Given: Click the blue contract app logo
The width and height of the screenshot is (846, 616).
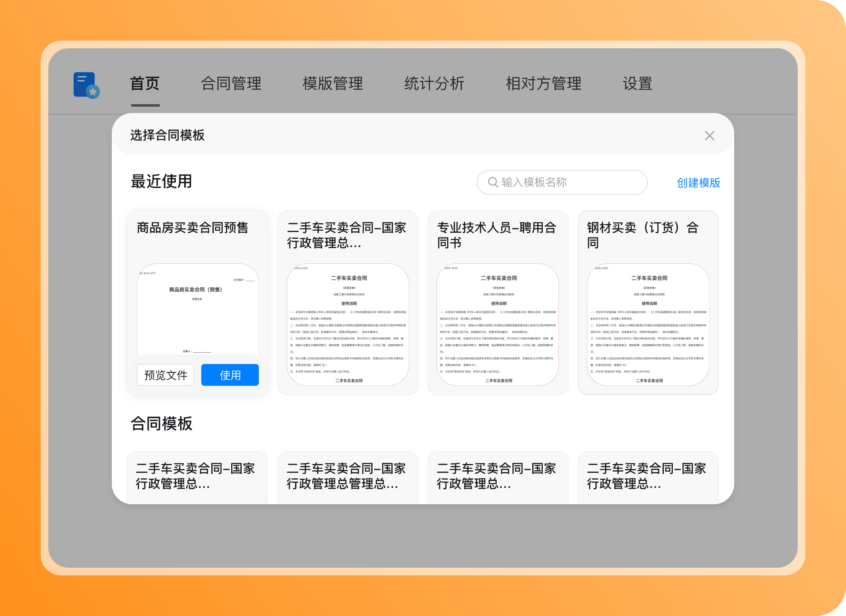Looking at the screenshot, I should coord(86,85).
